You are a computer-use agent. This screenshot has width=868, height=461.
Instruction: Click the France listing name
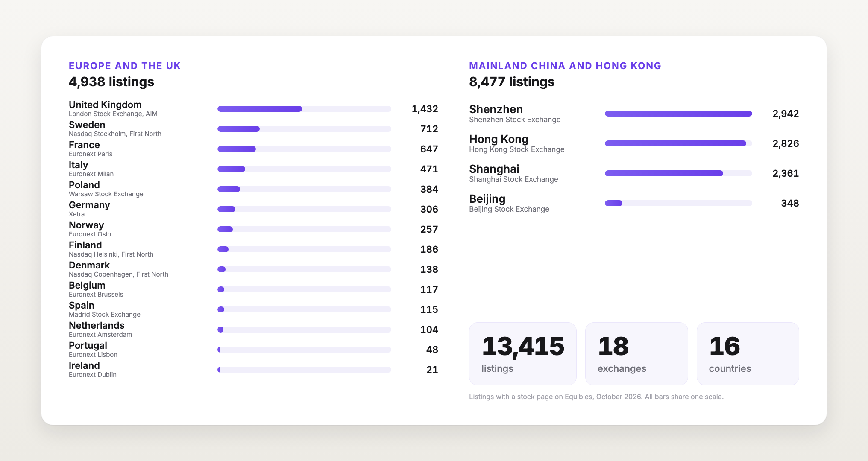[x=84, y=145]
